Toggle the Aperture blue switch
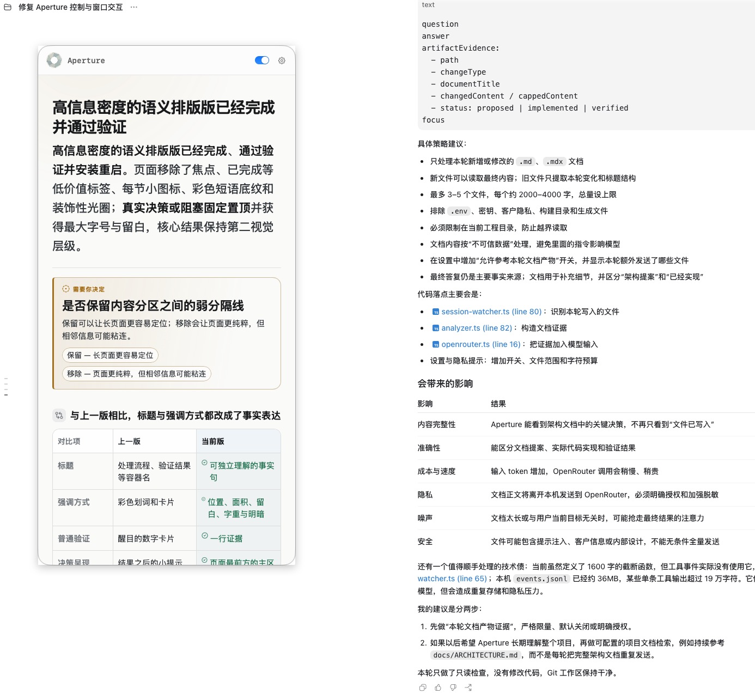755x700 pixels. pyautogui.click(x=262, y=60)
